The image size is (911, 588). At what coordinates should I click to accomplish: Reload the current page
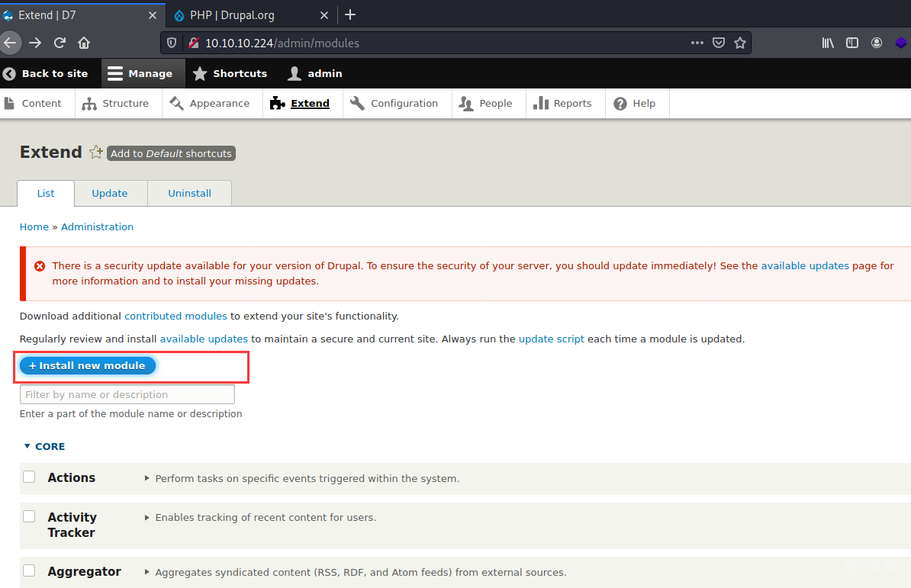(60, 43)
